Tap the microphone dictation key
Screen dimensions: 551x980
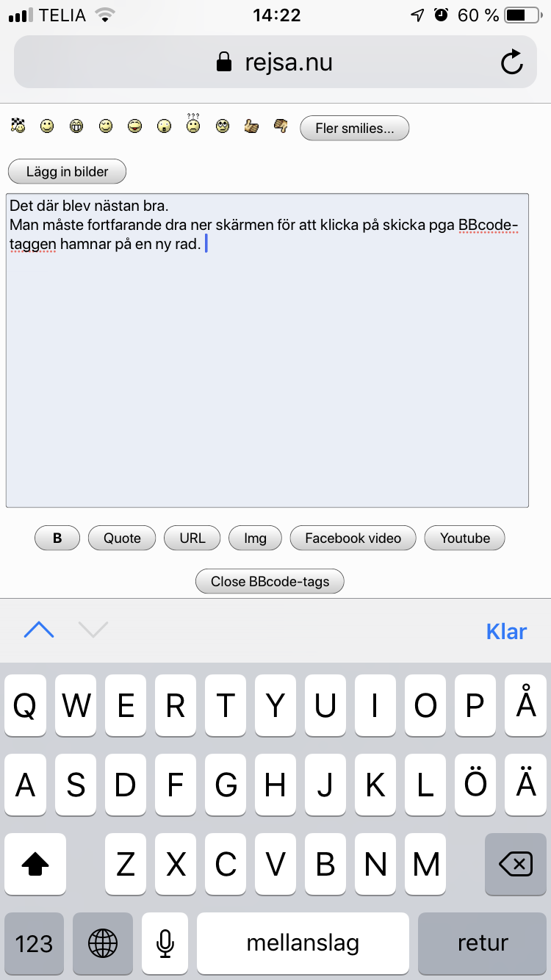165,943
